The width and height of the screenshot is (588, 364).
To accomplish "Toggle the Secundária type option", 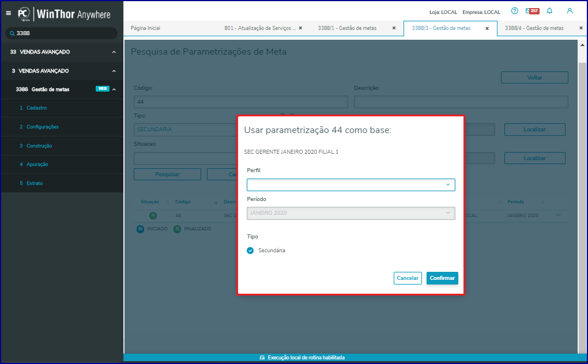I will [250, 251].
